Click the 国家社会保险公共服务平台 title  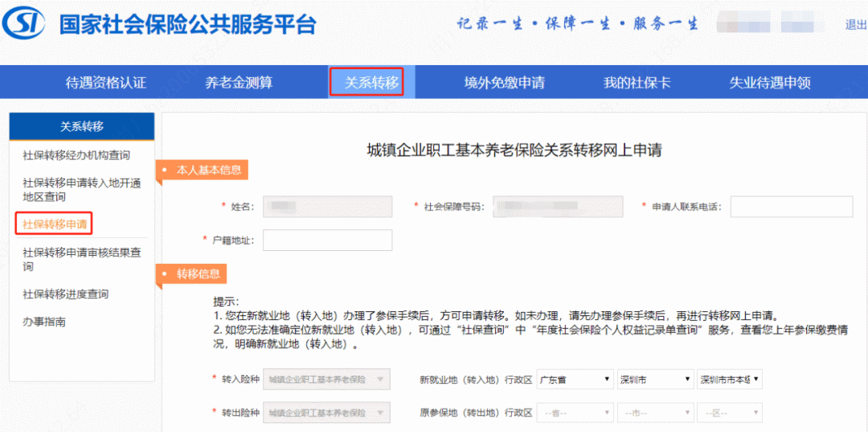click(x=188, y=24)
